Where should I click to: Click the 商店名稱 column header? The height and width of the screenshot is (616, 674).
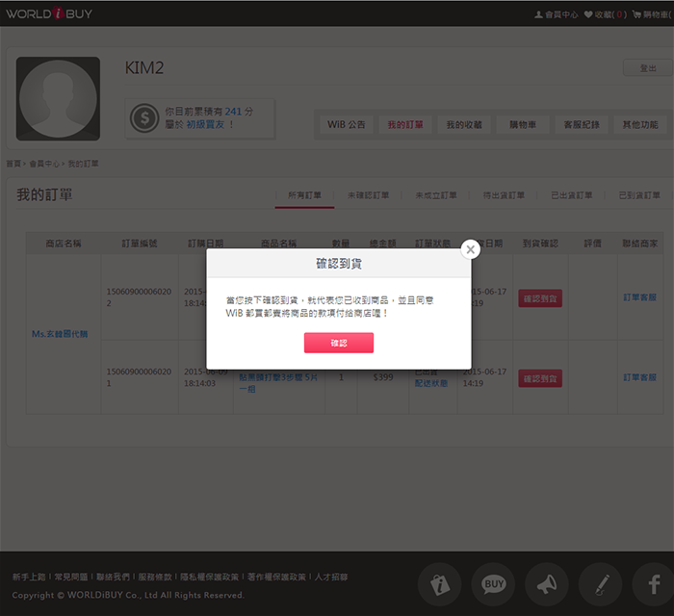(x=64, y=244)
